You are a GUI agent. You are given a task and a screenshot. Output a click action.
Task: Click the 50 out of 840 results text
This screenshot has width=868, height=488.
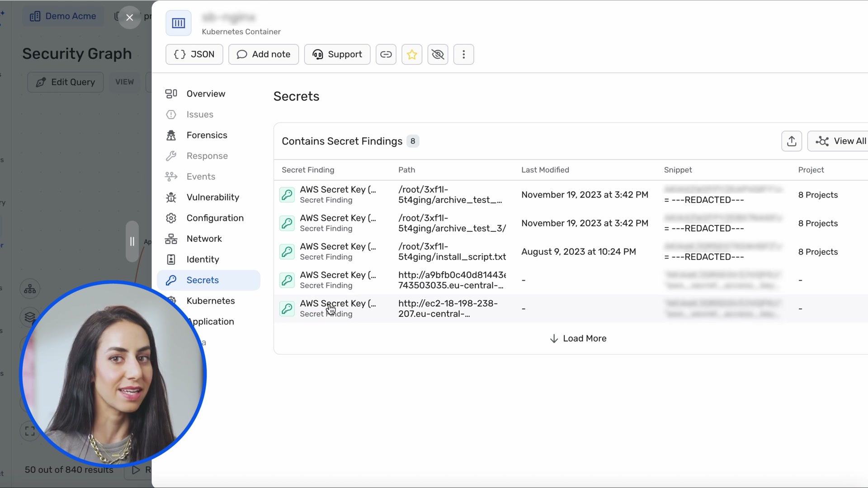(69, 470)
